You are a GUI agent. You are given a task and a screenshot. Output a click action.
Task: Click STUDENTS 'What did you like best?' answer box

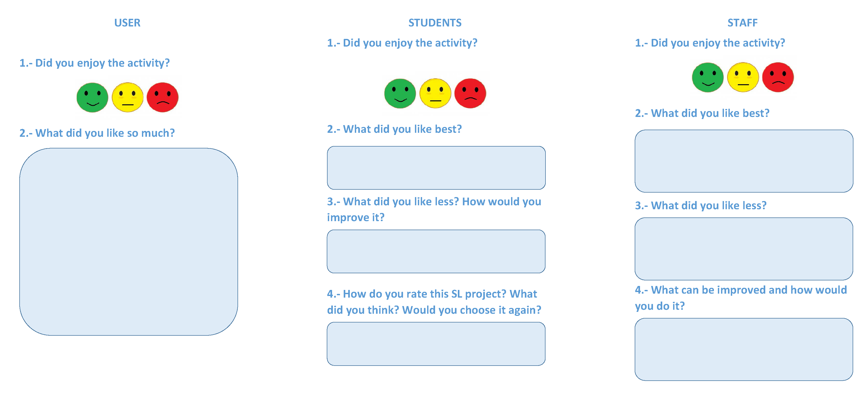point(436,168)
